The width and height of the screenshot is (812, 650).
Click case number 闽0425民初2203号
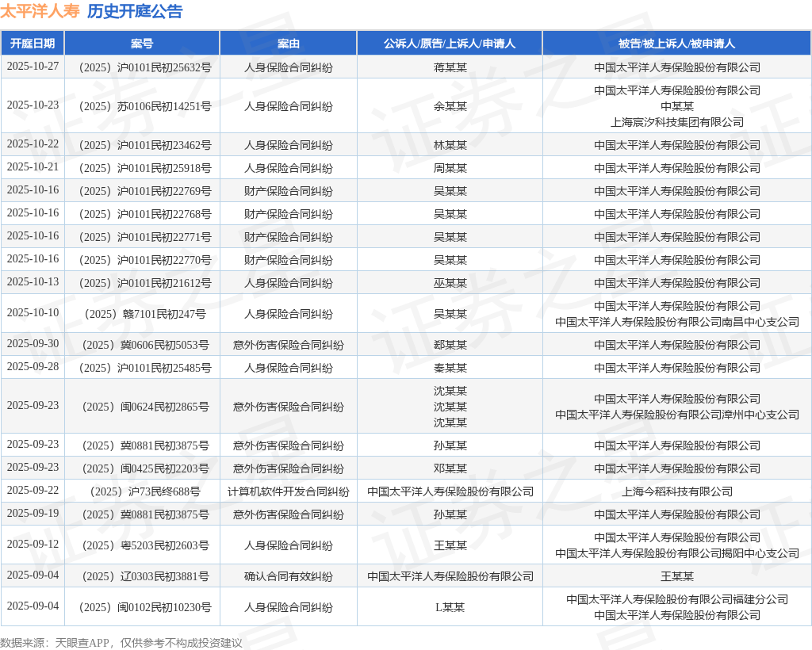click(x=146, y=468)
